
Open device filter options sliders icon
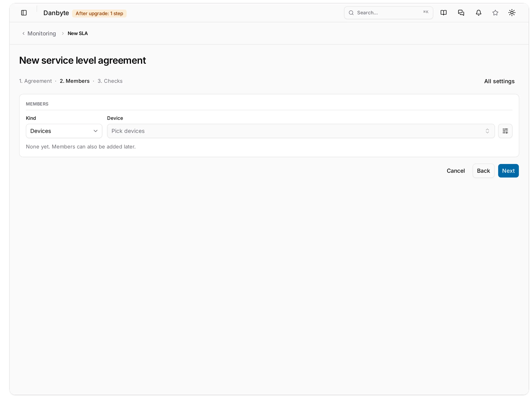click(x=505, y=131)
